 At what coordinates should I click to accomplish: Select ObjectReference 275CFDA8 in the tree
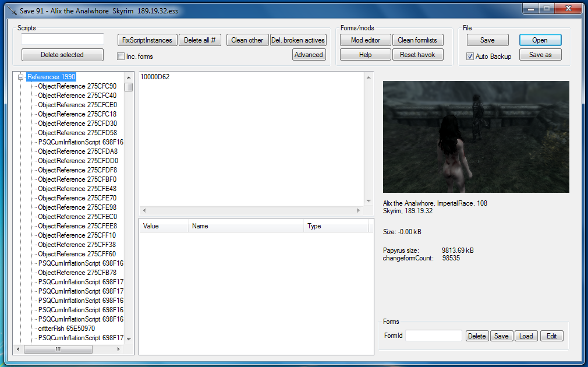(x=77, y=151)
